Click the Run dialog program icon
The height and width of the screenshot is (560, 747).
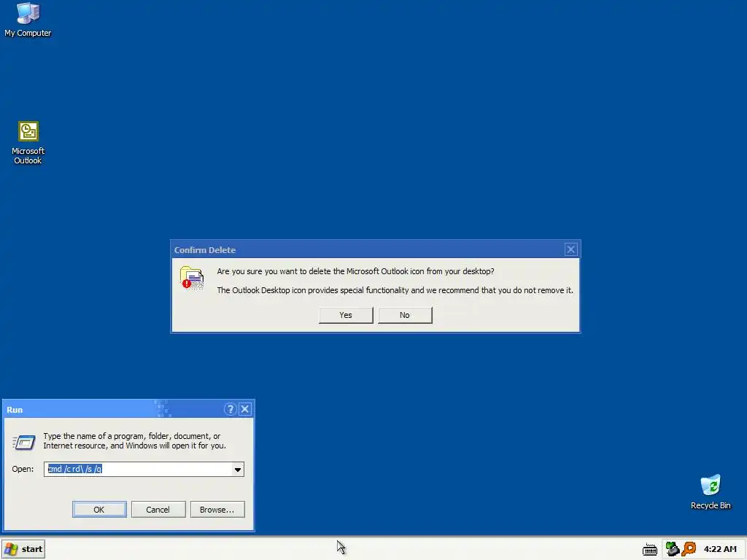tap(24, 442)
